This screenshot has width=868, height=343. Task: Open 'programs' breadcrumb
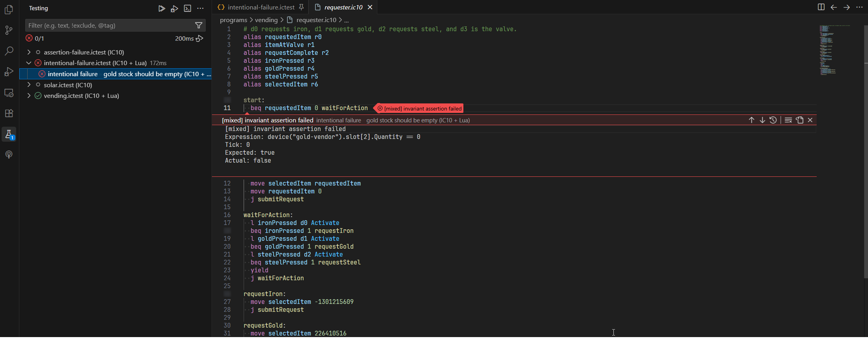coord(233,20)
